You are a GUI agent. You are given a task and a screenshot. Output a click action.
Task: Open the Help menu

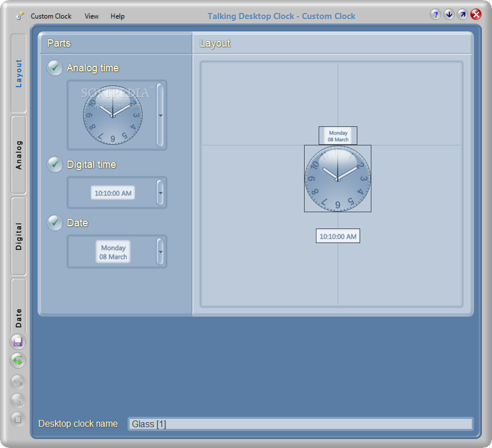tap(117, 16)
